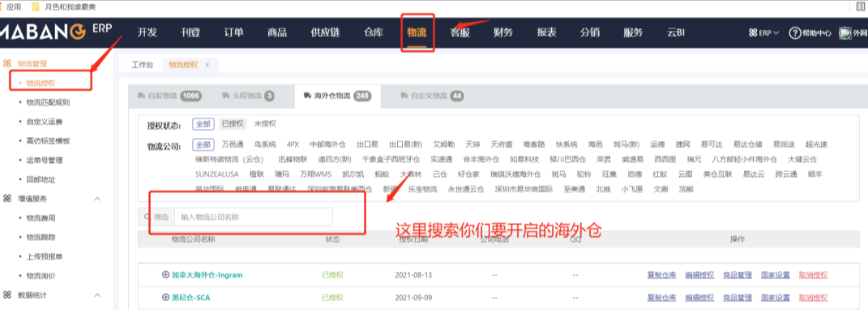868x310 pixels.
Task: Click the 数据统计 section icon
Action: coord(7,295)
